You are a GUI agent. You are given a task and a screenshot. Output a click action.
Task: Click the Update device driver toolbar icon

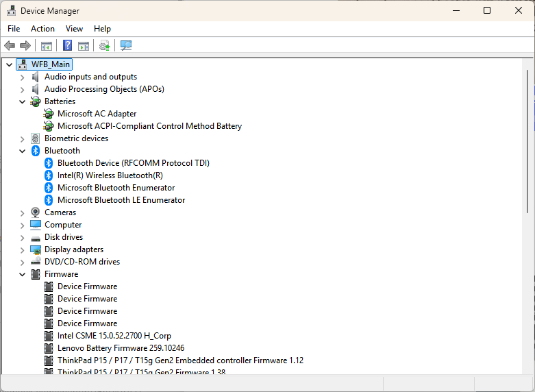click(104, 45)
